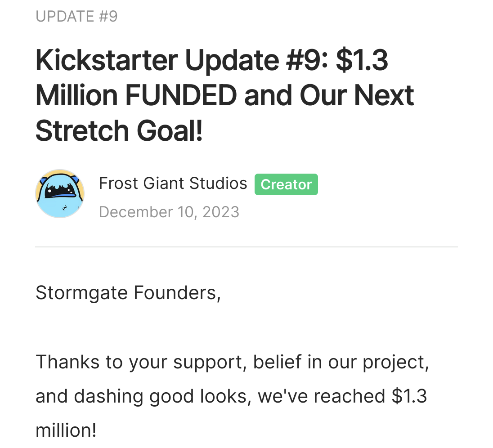Click the horizontal divider below the author
Image resolution: width=493 pixels, height=448 pixels.
click(246, 247)
